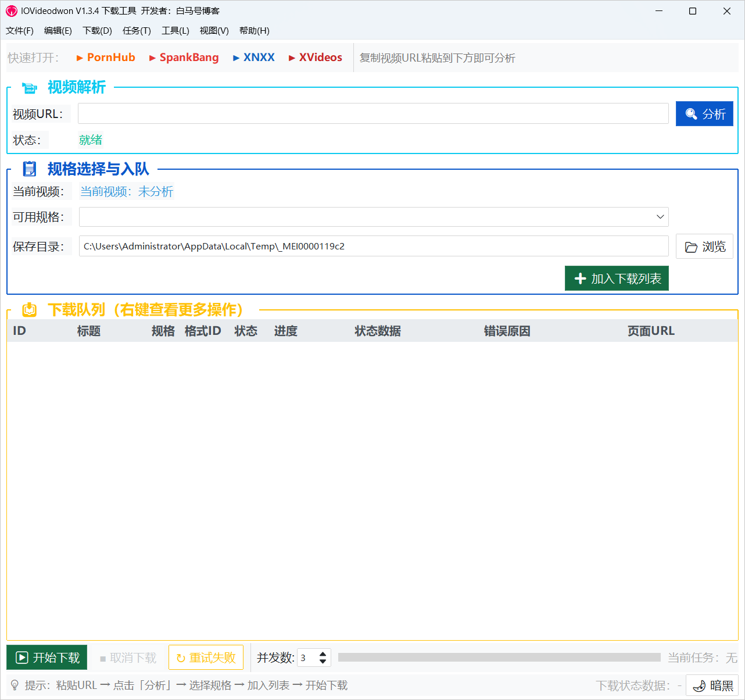
Task: Click the 错误原因 column header
Action: (x=507, y=331)
